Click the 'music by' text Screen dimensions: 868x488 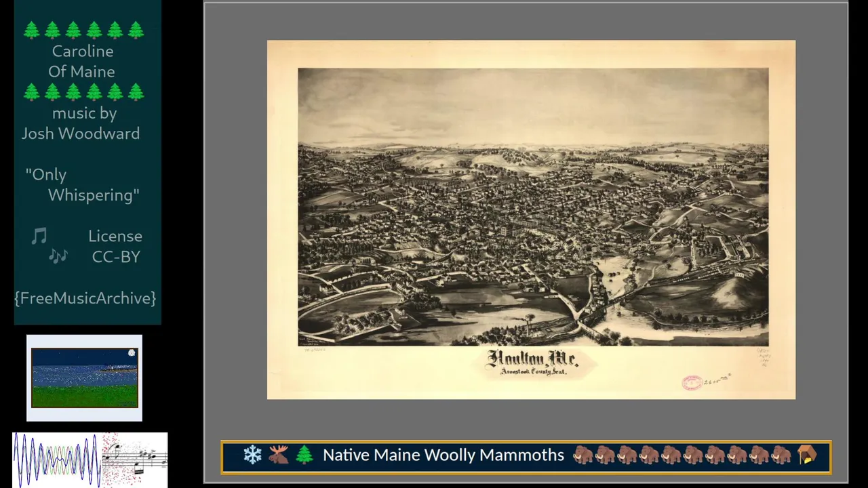(x=84, y=113)
